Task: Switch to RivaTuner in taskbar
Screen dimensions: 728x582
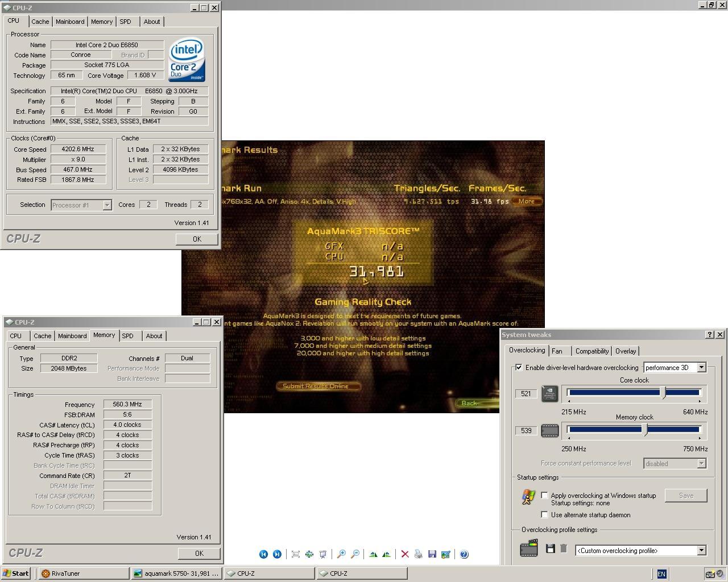Action: [x=84, y=573]
